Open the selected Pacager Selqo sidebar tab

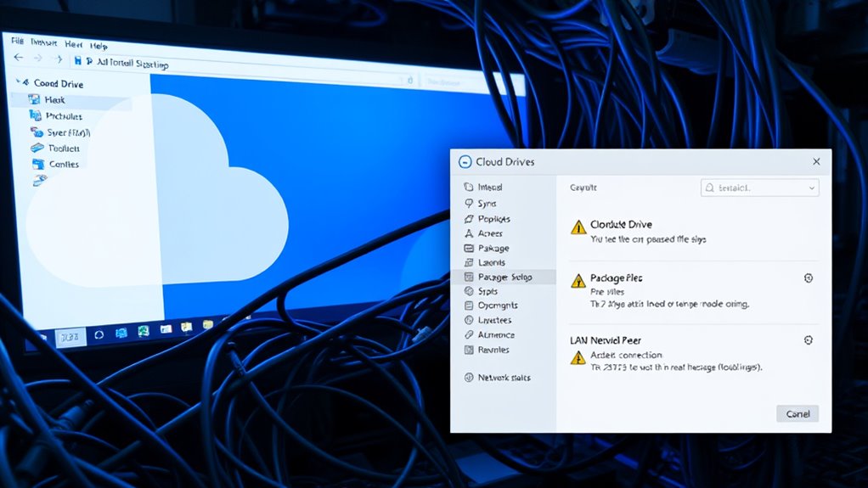pos(503,277)
